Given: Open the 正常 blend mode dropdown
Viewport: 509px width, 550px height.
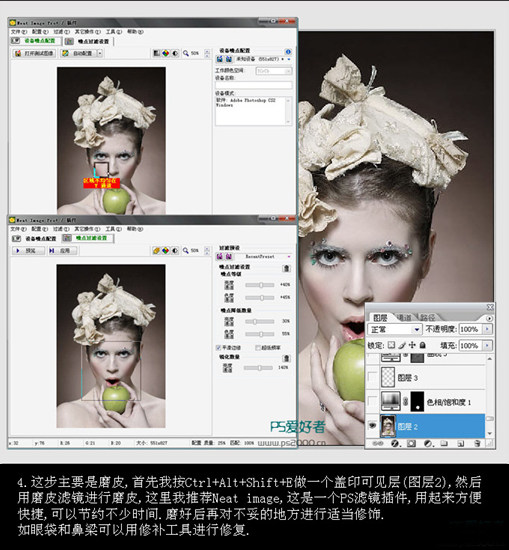Looking at the screenshot, I should point(394,329).
